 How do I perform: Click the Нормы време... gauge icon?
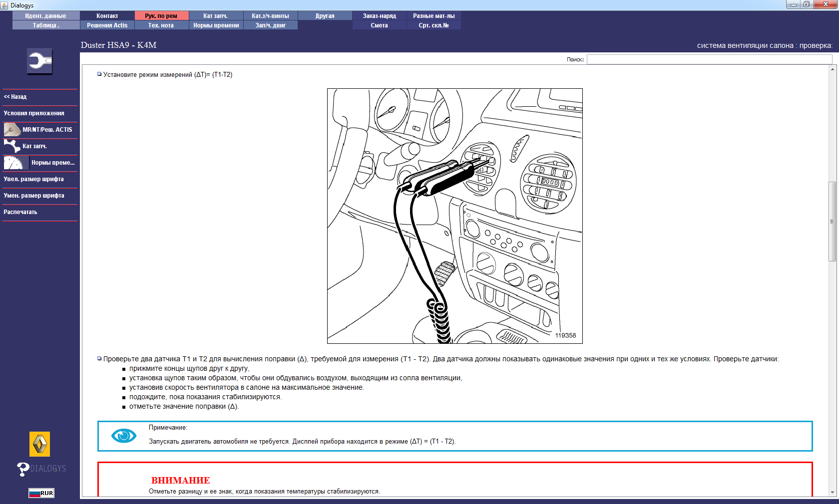point(16,163)
